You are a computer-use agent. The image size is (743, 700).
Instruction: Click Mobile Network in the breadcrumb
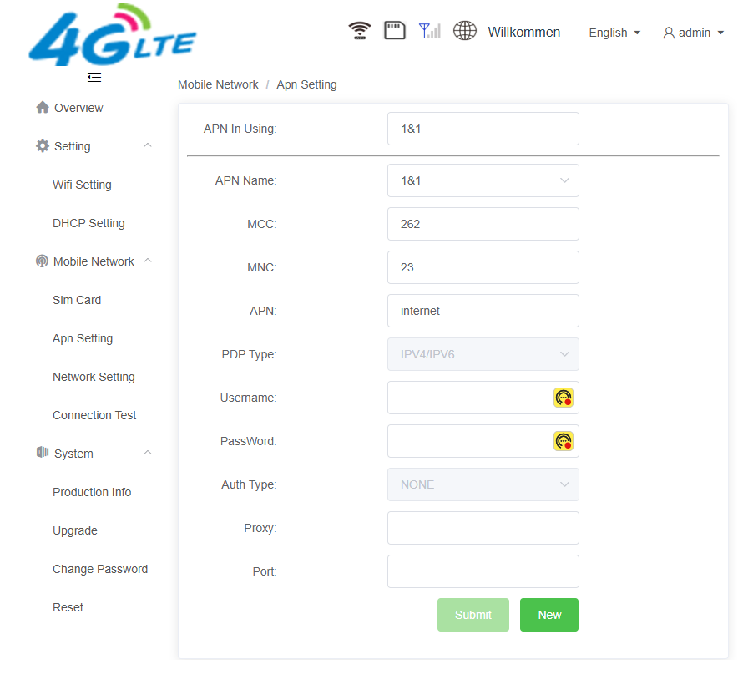[218, 84]
